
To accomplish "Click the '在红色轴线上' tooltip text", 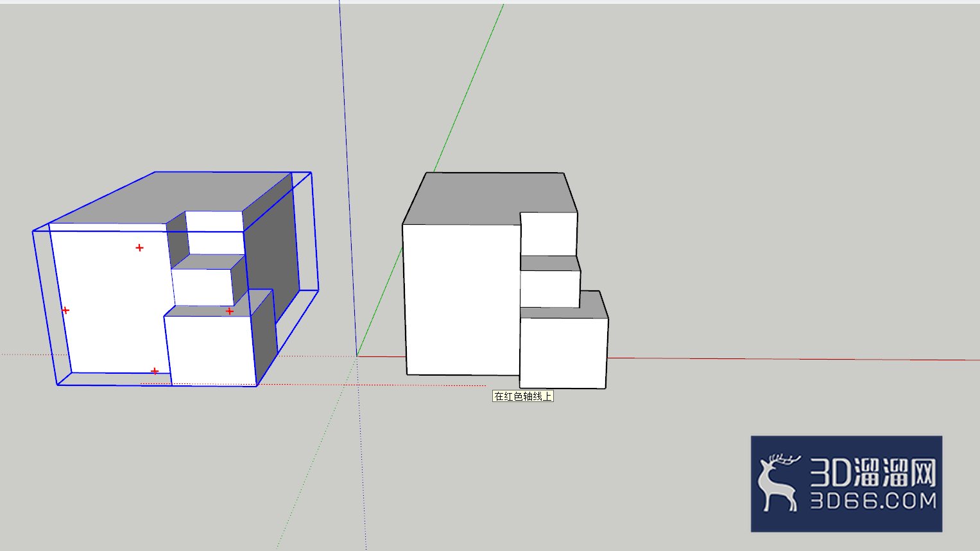I will (x=523, y=396).
